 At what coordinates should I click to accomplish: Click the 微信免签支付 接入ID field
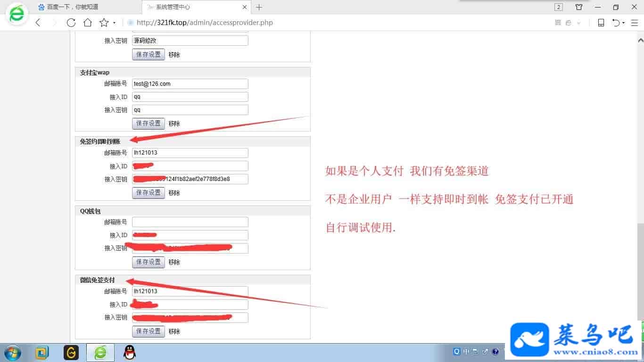190,304
